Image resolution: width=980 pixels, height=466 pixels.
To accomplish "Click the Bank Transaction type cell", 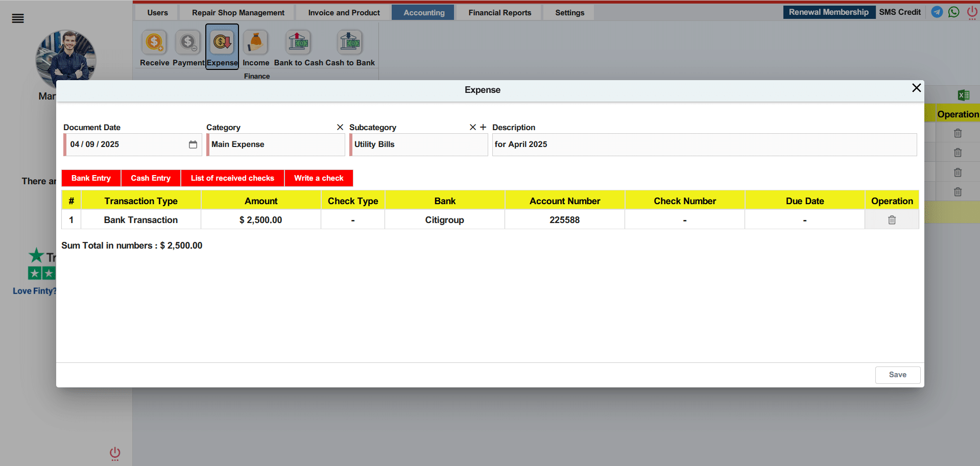I will click(x=141, y=220).
